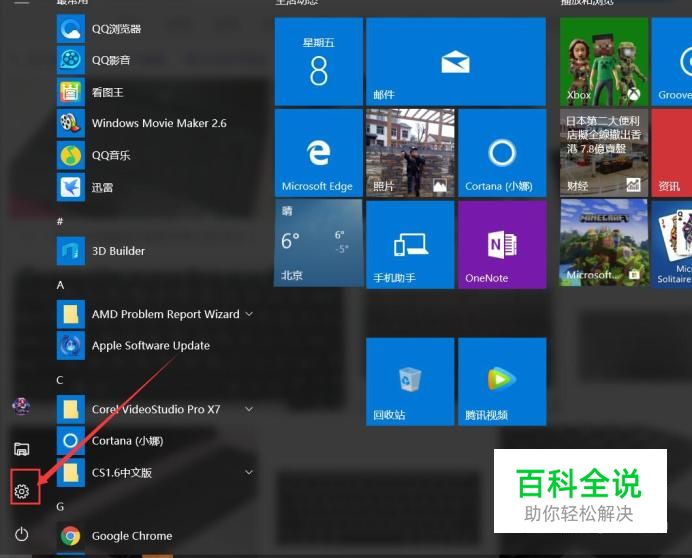
Task: Select Windows Movie Maker 2.6 text
Action: tap(159, 123)
